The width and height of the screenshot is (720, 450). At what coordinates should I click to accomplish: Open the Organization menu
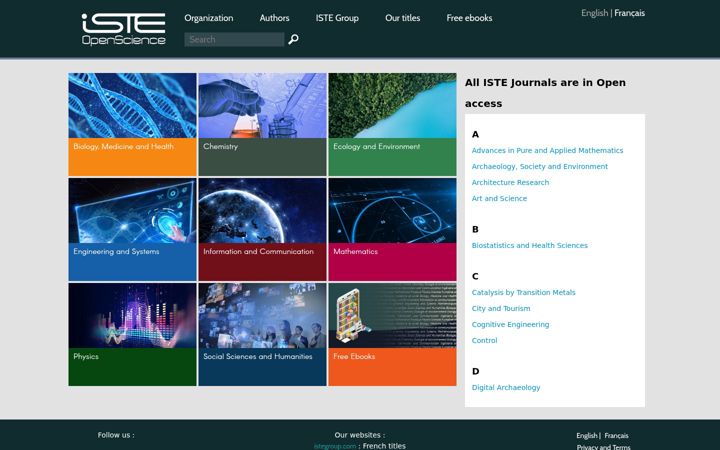click(208, 18)
